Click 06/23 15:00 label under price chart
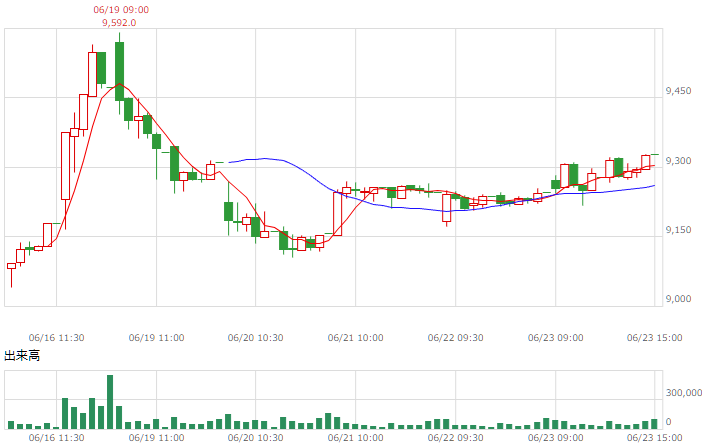 (x=655, y=338)
